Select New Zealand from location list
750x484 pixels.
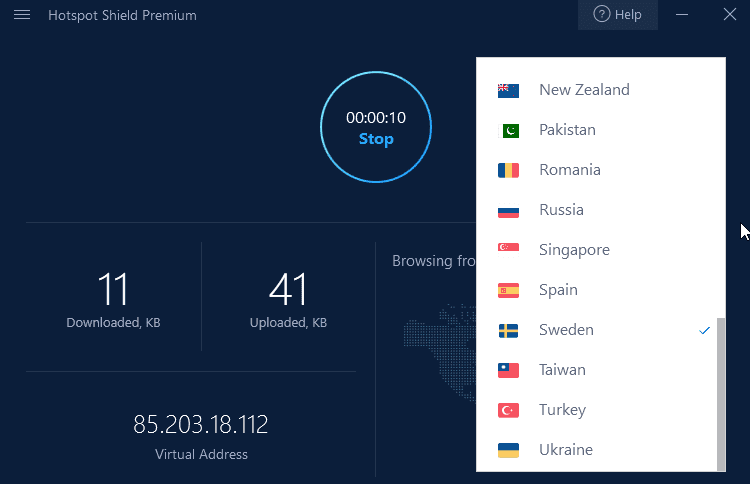coord(600,90)
